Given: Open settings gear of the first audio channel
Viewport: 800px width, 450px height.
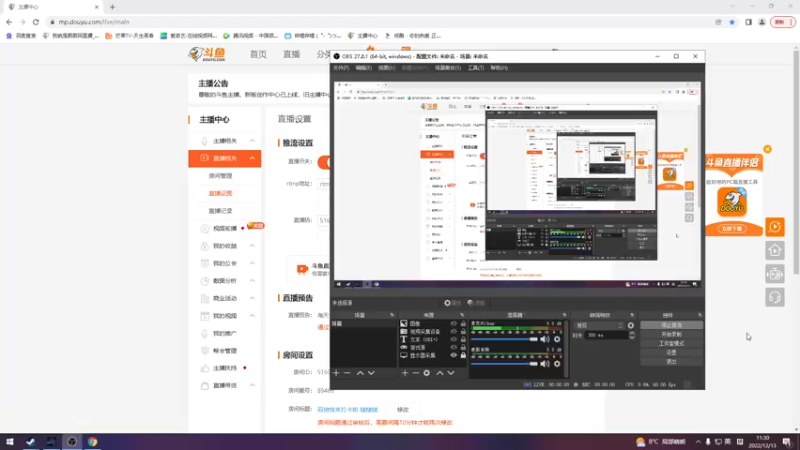Looking at the screenshot, I should tap(557, 339).
